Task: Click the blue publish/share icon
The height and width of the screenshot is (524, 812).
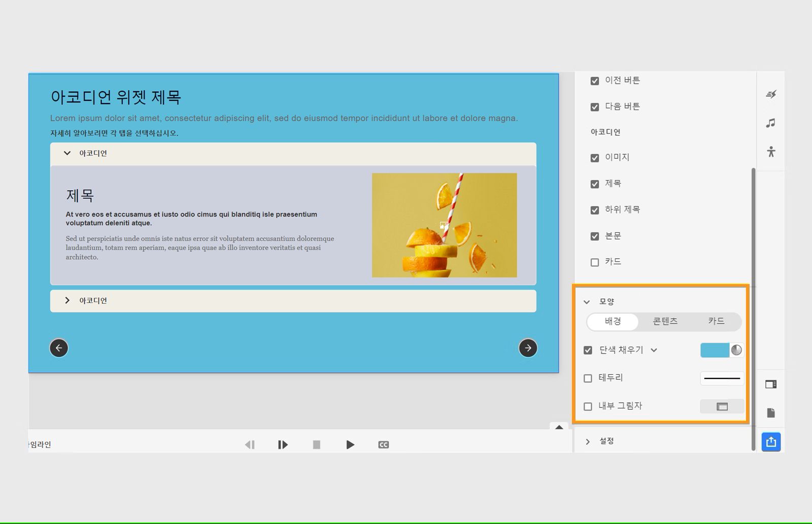Action: click(x=771, y=441)
